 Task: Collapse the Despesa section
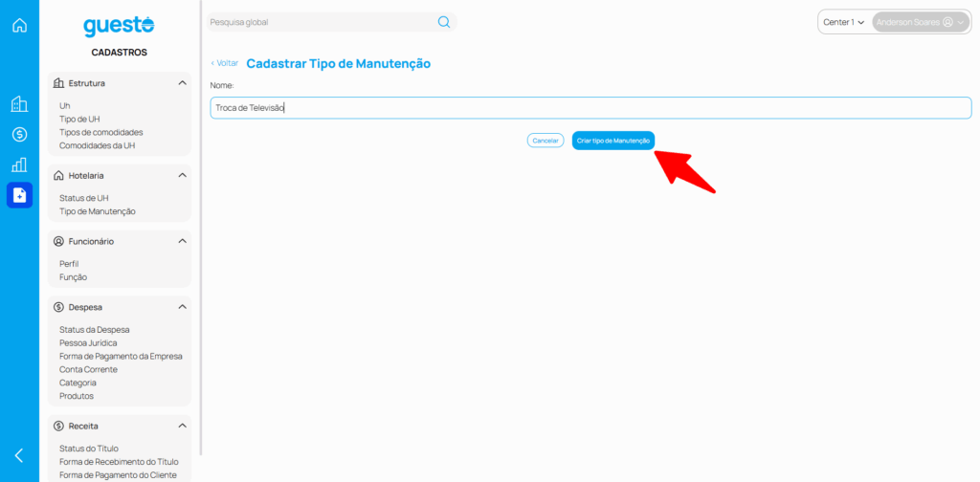pos(182,307)
